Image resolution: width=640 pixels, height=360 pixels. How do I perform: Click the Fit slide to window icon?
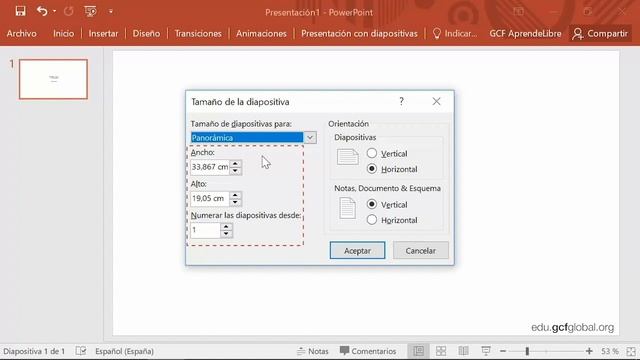pos(631,351)
